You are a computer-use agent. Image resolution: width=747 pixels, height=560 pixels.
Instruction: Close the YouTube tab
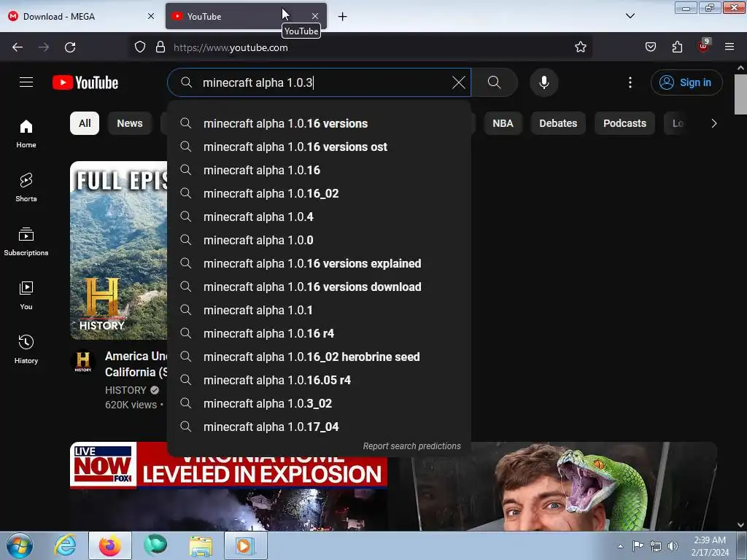click(315, 16)
